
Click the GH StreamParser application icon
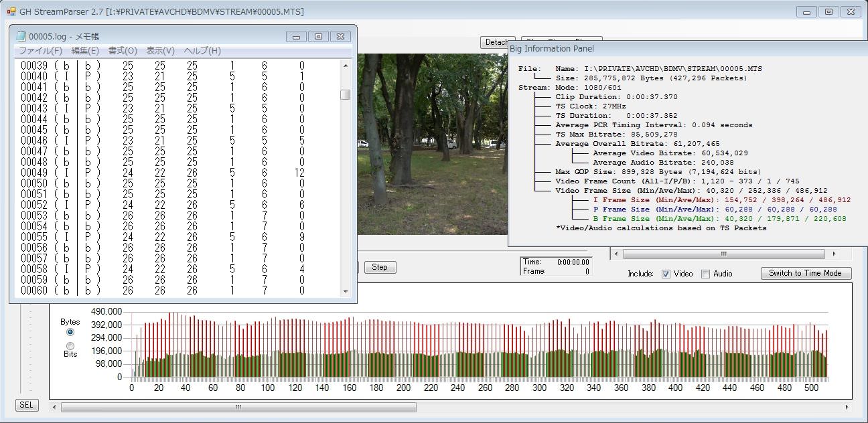(11, 11)
